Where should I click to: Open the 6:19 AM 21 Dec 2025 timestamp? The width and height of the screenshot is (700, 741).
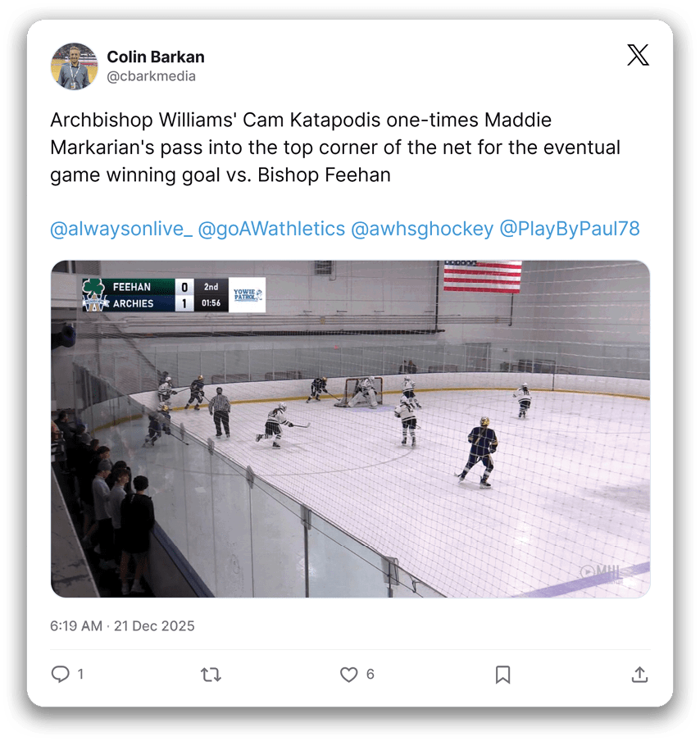point(122,625)
